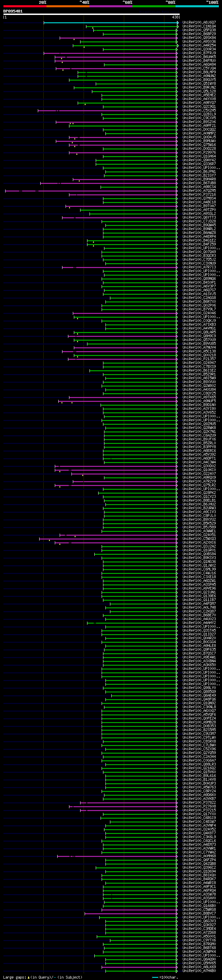
Task: Open hit UniRef100_Q8LAR5
Action: (199, 332)
